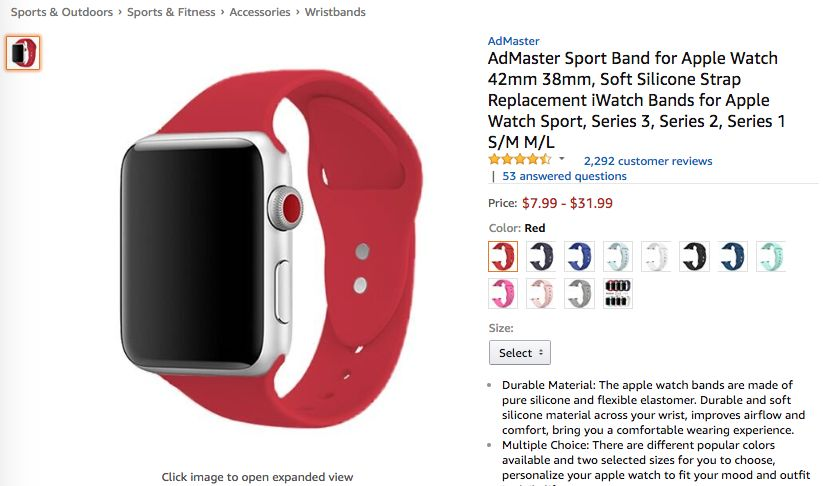Select the pale mint band swatch
Image resolution: width=823 pixels, height=486 pixels.
point(618,257)
